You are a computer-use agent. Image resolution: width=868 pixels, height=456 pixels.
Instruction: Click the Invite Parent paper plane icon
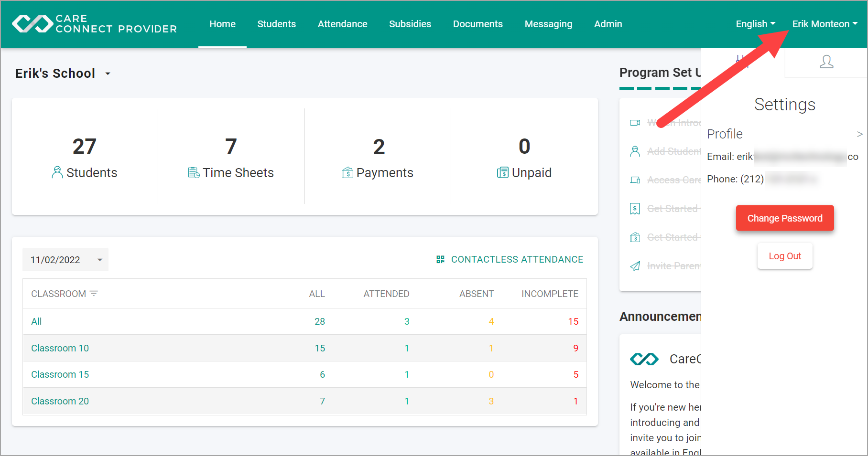click(635, 266)
